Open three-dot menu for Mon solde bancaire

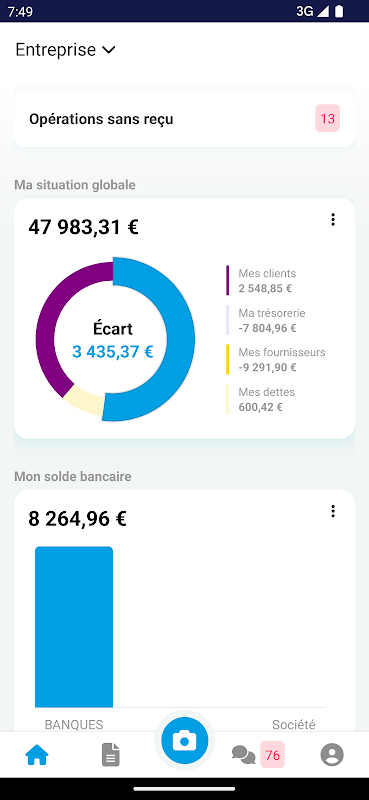click(x=333, y=511)
